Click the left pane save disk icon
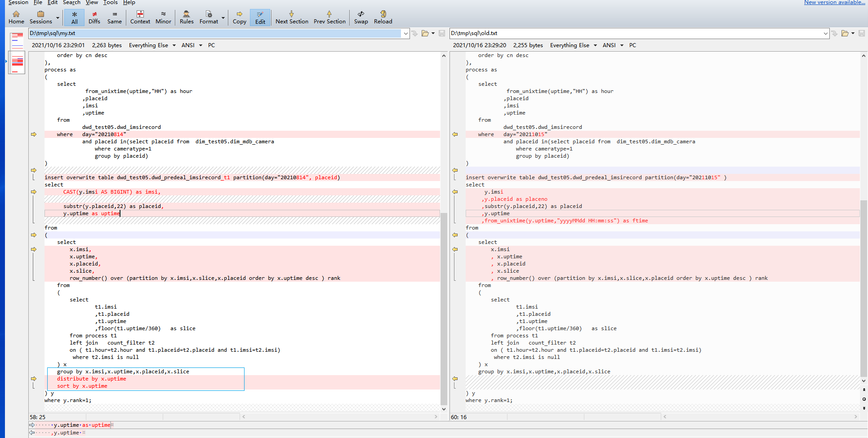The height and width of the screenshot is (438, 868). 442,33
